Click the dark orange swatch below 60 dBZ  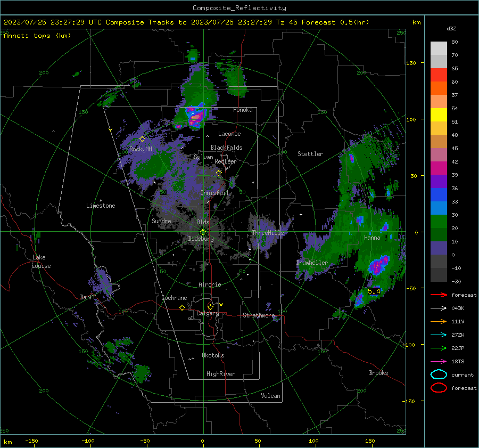(439, 88)
